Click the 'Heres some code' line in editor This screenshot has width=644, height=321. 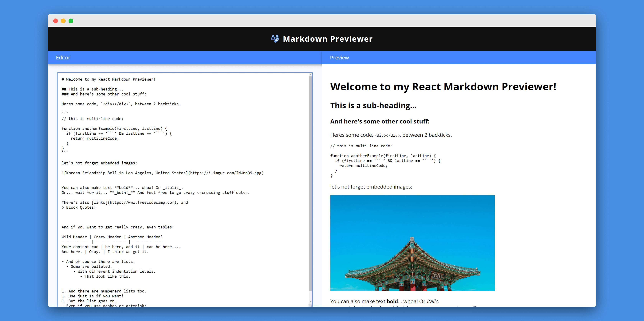coord(121,104)
